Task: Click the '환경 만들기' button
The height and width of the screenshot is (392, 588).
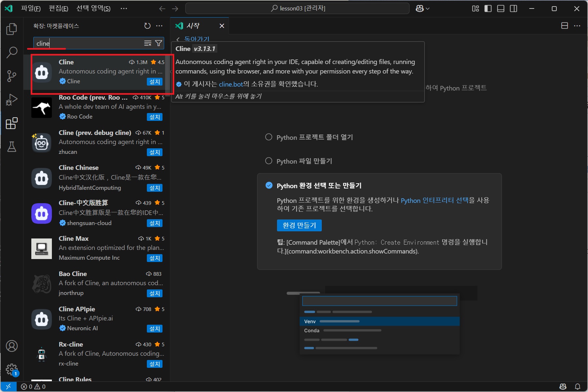Action: tap(299, 225)
